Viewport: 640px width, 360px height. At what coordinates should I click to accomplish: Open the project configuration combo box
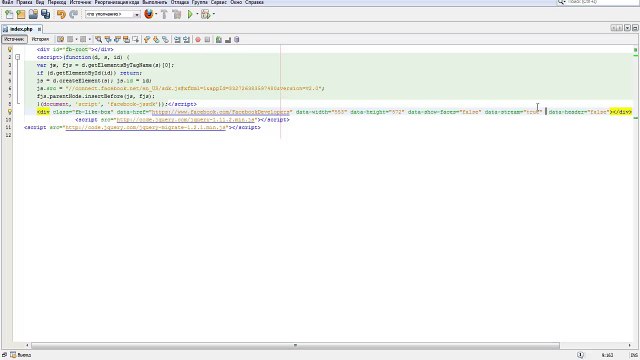(x=113, y=14)
